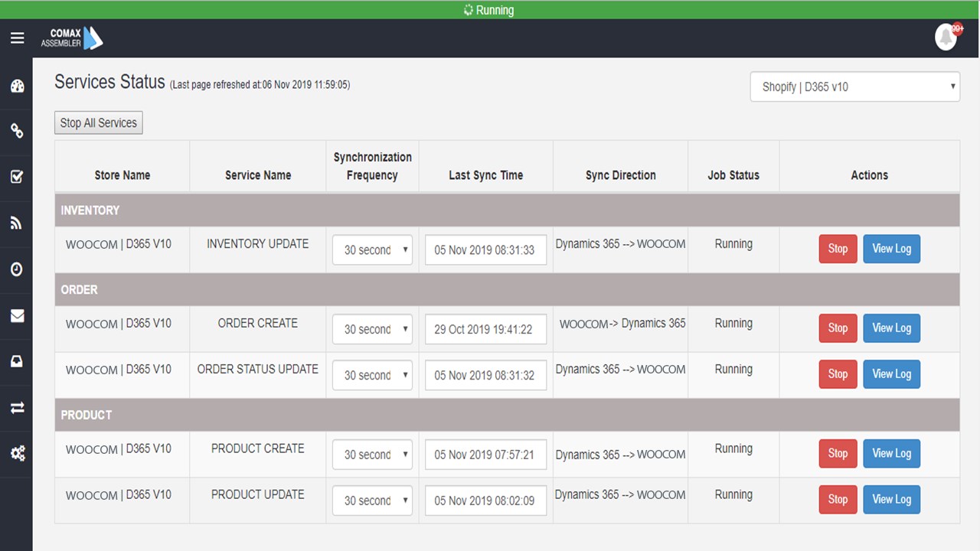Open the RSS feed icon in sidebar
This screenshot has height=551, width=980.
(x=17, y=223)
